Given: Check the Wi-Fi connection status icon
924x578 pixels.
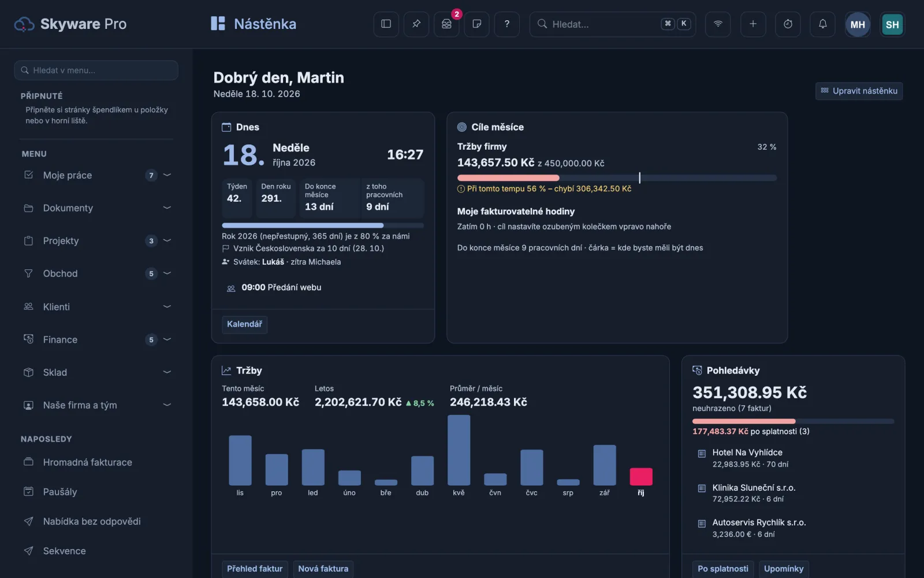Looking at the screenshot, I should point(718,24).
